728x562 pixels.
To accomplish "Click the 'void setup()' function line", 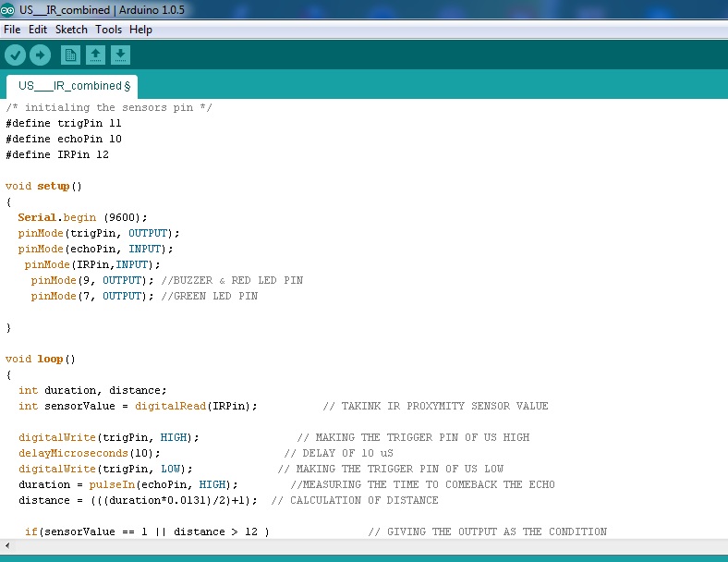I will [44, 186].
